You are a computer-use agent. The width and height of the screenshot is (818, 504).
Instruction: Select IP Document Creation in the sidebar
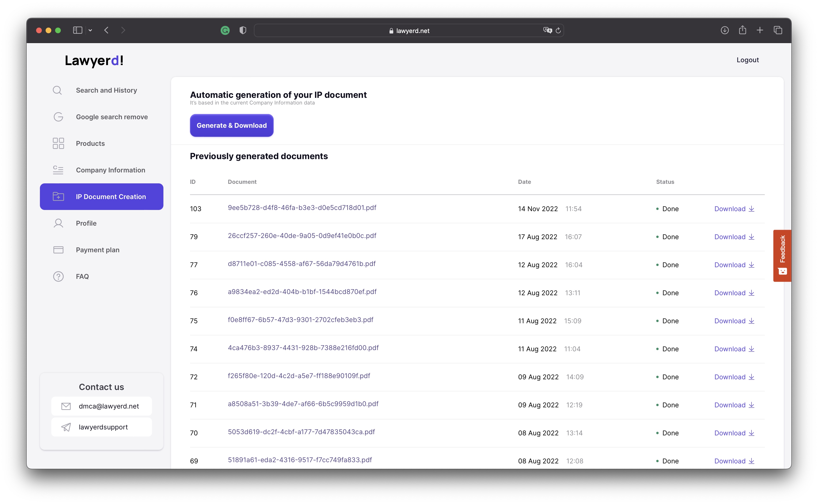111,197
